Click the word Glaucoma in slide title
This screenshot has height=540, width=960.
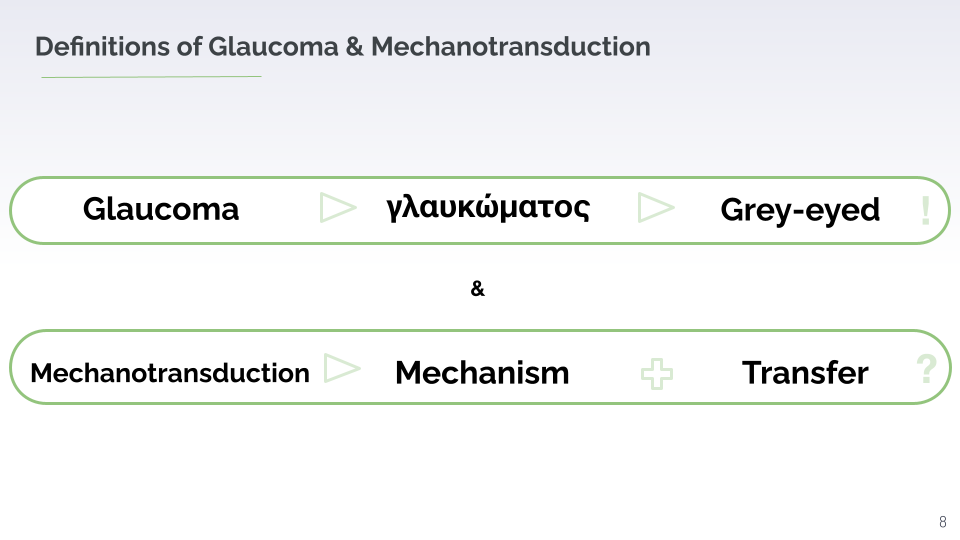pos(273,46)
